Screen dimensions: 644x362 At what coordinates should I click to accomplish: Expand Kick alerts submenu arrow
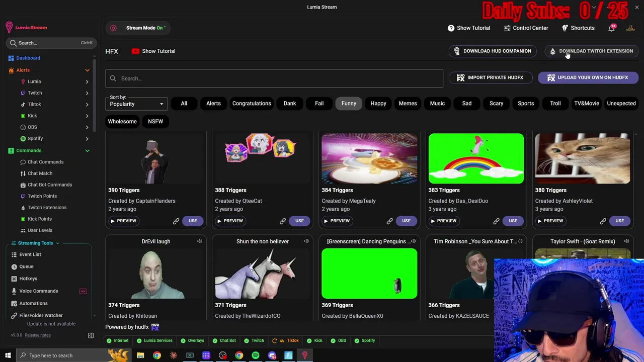point(87,116)
